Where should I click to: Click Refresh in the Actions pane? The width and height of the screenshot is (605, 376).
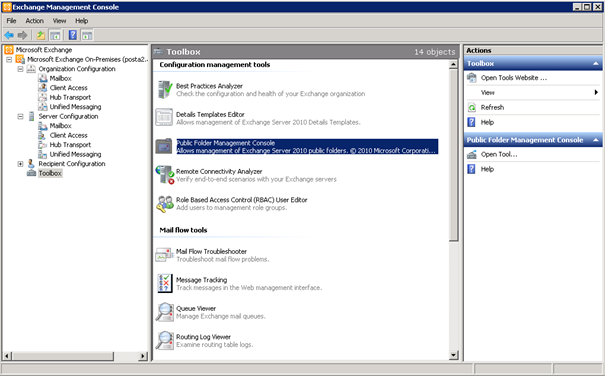[492, 107]
